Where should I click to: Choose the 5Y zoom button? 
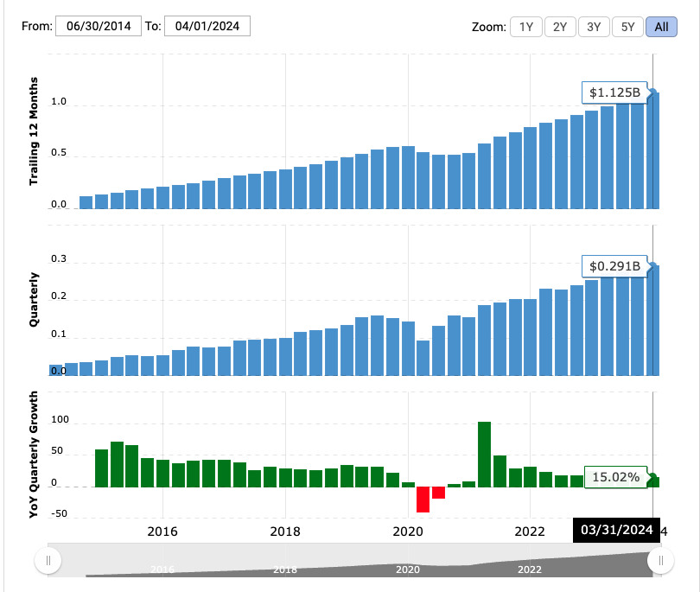pyautogui.click(x=627, y=27)
